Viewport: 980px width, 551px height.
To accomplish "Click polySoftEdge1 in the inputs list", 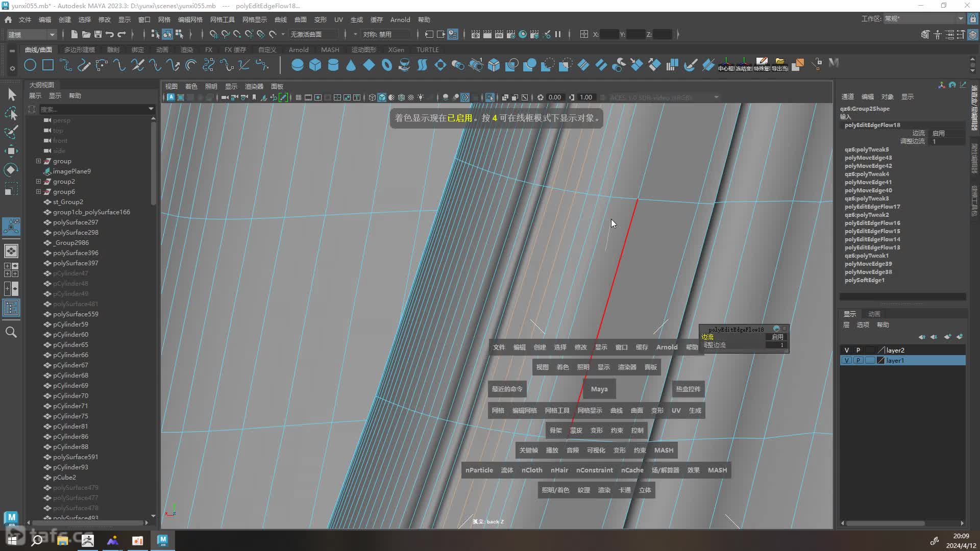I will [x=865, y=280].
